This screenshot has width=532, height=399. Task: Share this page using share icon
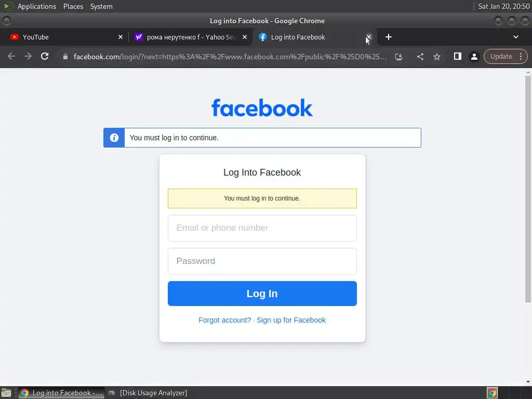pos(420,57)
